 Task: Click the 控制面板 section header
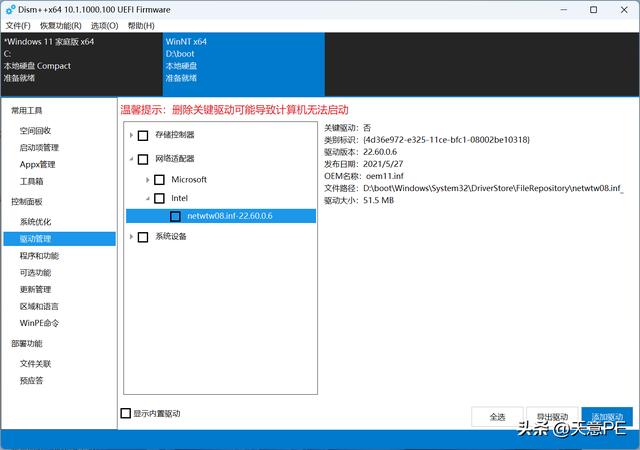[x=27, y=202]
